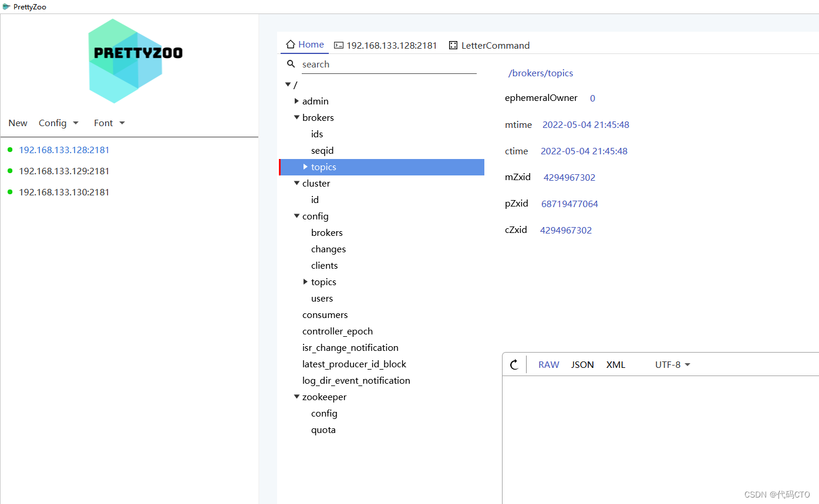Select the seqid node
The image size is (819, 504).
(x=322, y=150)
